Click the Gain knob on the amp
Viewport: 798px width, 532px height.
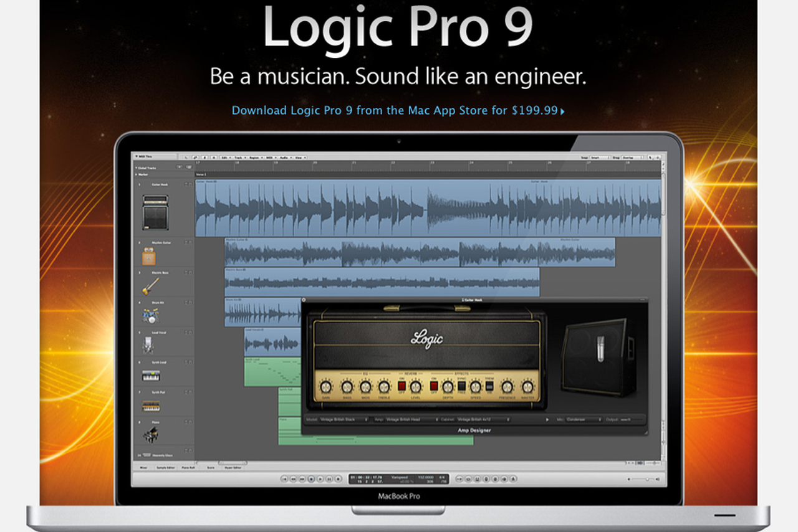pos(325,387)
